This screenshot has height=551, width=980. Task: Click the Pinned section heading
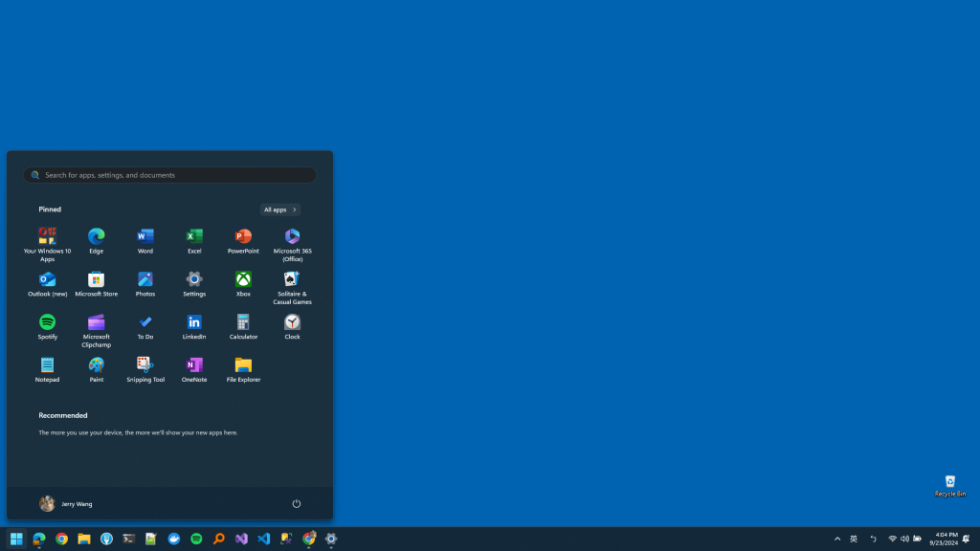(50, 209)
